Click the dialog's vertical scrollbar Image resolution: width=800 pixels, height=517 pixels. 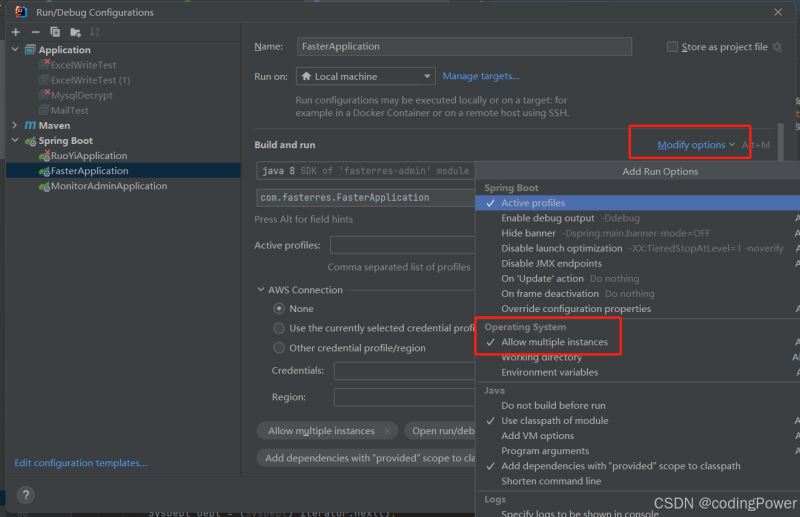[780, 142]
